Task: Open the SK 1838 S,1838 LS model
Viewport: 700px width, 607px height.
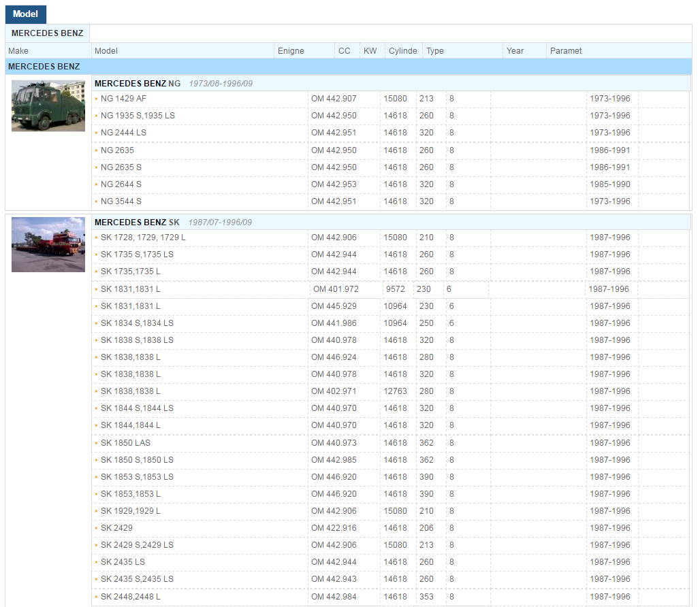Action: [x=137, y=340]
